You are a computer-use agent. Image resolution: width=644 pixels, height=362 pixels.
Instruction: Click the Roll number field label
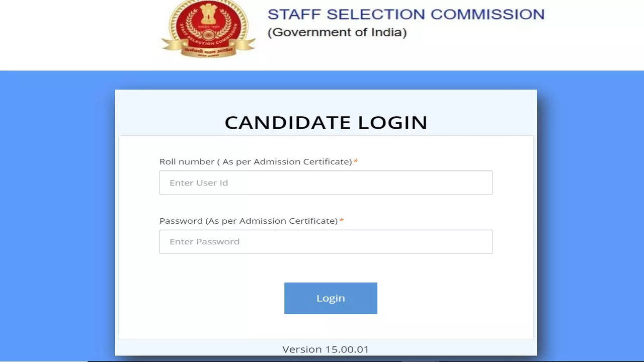(x=187, y=162)
